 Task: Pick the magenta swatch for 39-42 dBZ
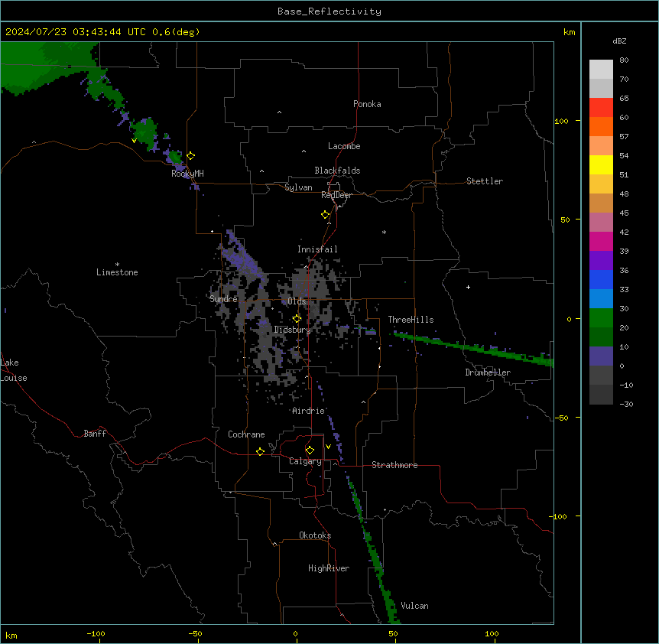pyautogui.click(x=601, y=241)
